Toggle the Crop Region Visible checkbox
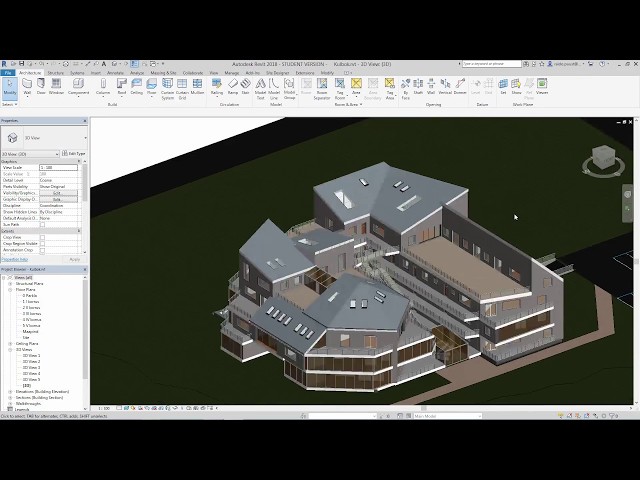The width and height of the screenshot is (640, 480). 42,244
